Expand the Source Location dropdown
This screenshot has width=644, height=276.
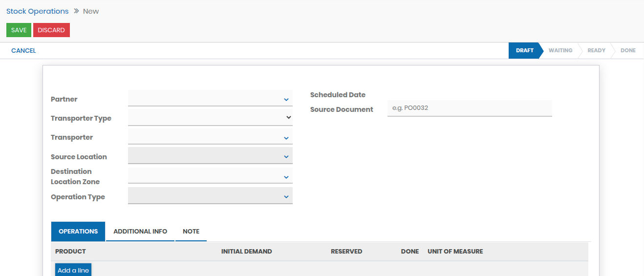coord(210,156)
